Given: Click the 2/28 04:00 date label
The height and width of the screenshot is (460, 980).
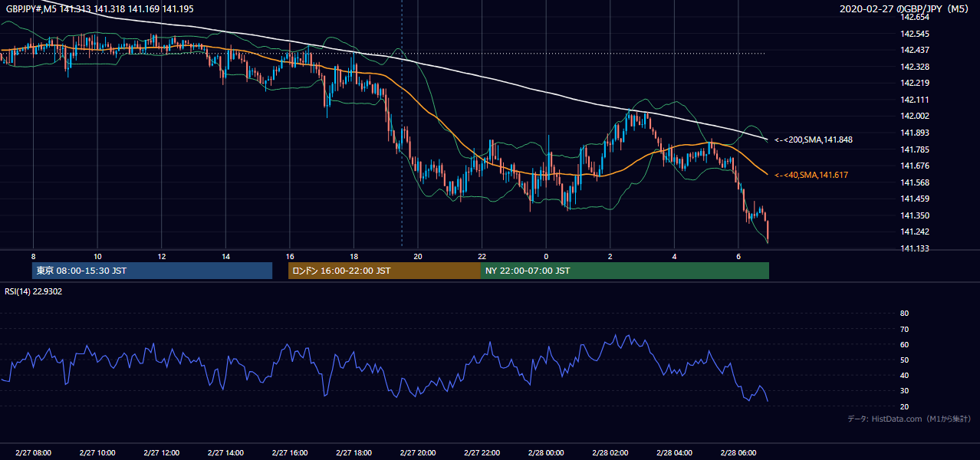Looking at the screenshot, I should click(674, 453).
